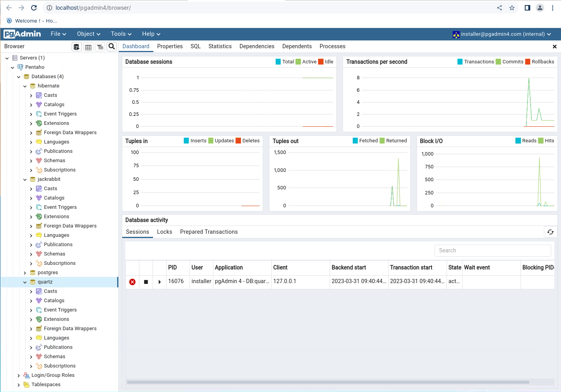The width and height of the screenshot is (561, 392).
Task: Terminate session 16076 with the red X icon
Action: point(132,282)
